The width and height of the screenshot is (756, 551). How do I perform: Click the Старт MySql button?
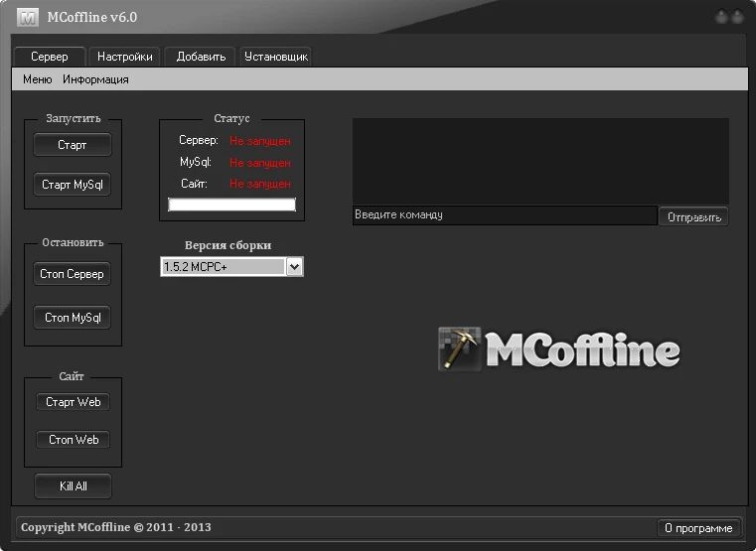pos(73,185)
